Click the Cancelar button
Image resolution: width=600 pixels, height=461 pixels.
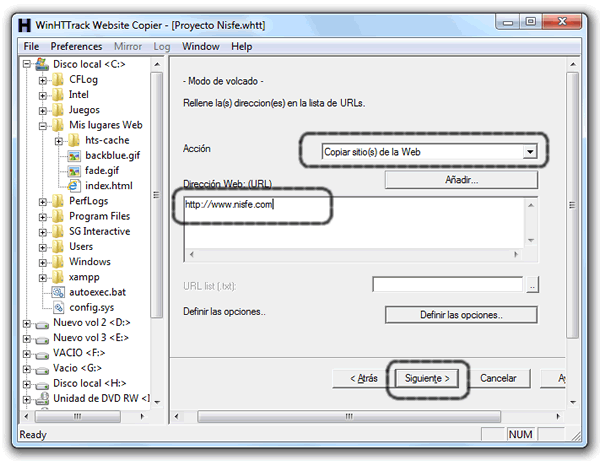498,378
